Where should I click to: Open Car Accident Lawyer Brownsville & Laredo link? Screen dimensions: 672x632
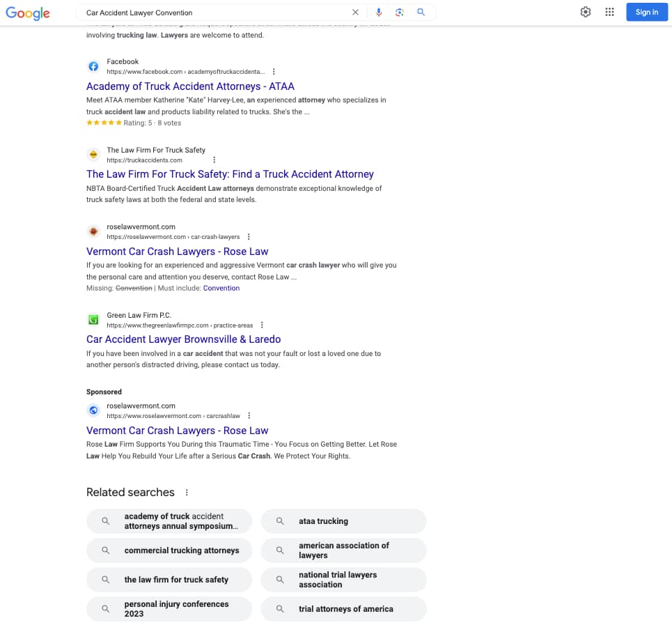183,339
